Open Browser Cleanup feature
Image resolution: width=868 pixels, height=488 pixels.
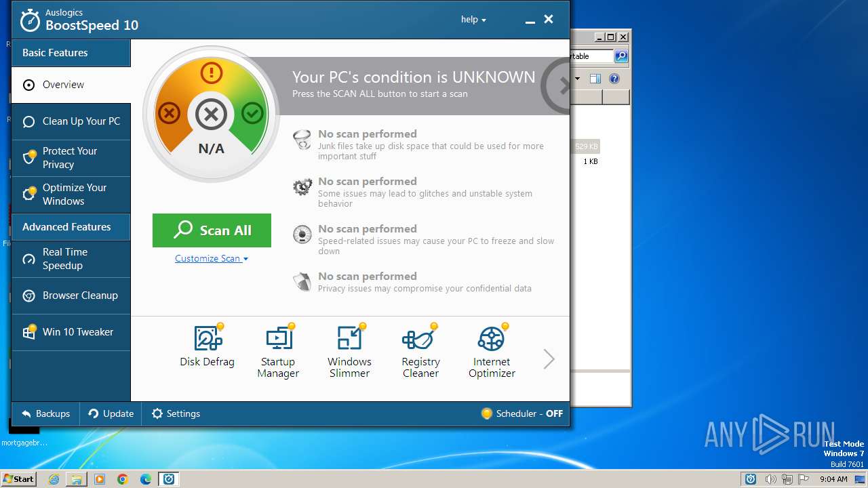[71, 296]
